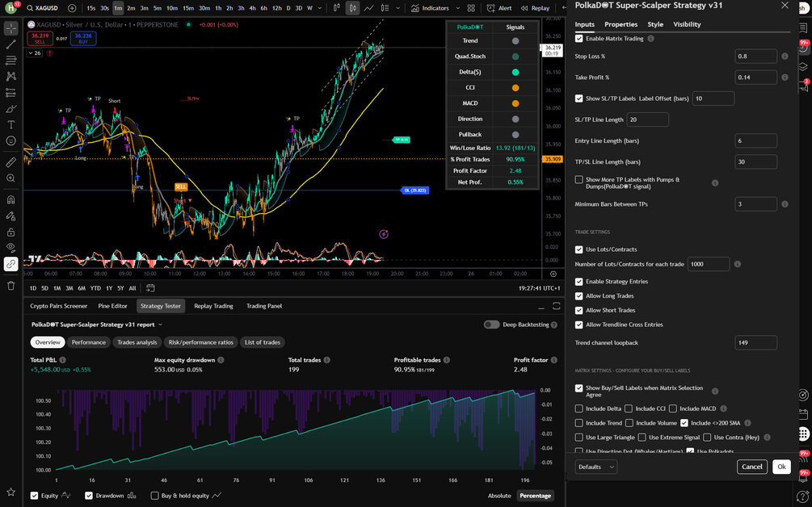
Task: Switch the chart scale to Absolute
Action: 499,496
